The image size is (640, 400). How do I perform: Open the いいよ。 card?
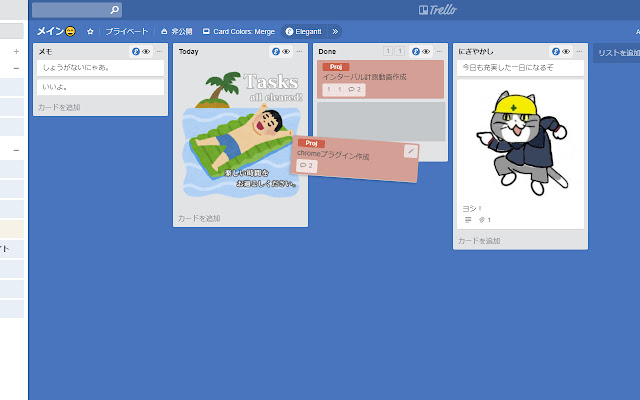click(100, 87)
